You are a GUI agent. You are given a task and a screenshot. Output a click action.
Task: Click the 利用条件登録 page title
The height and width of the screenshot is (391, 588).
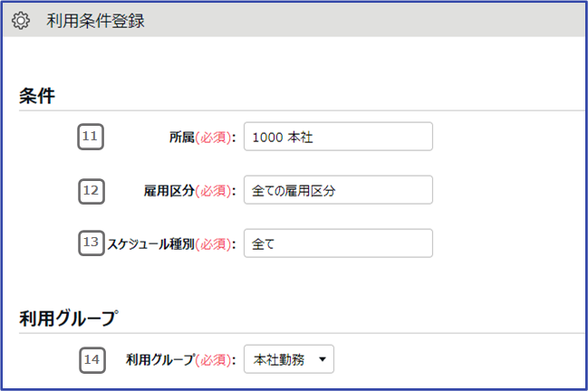(95, 21)
